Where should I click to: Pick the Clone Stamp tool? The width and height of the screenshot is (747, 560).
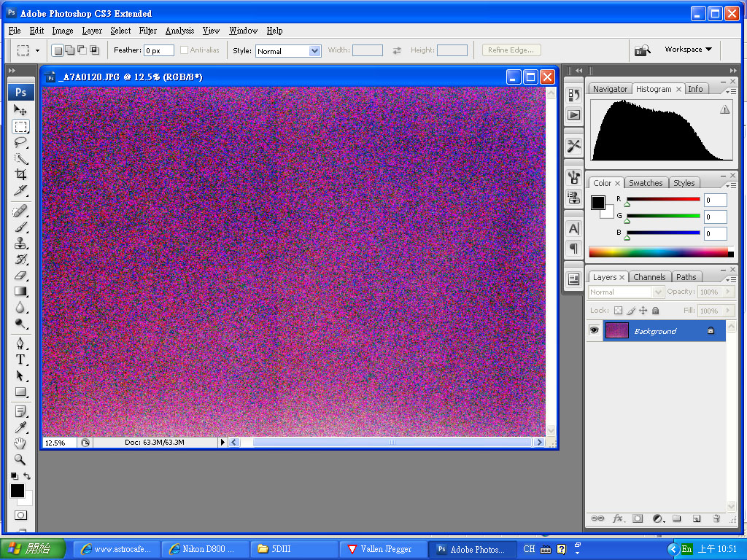pos(20,244)
